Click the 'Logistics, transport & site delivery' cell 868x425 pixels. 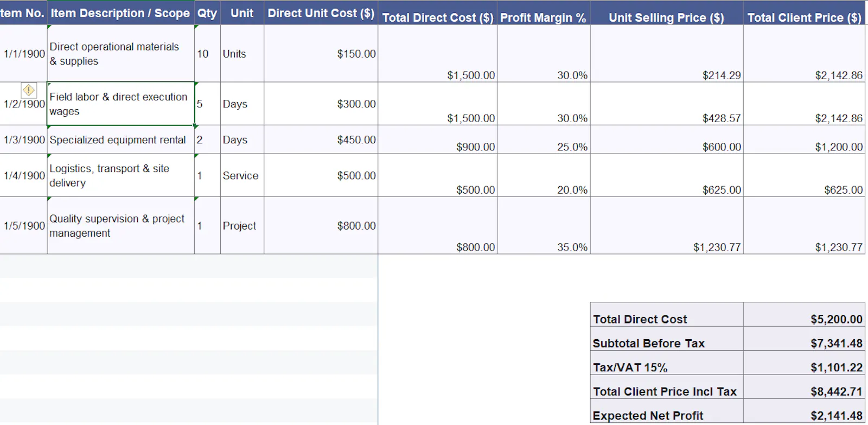point(120,175)
